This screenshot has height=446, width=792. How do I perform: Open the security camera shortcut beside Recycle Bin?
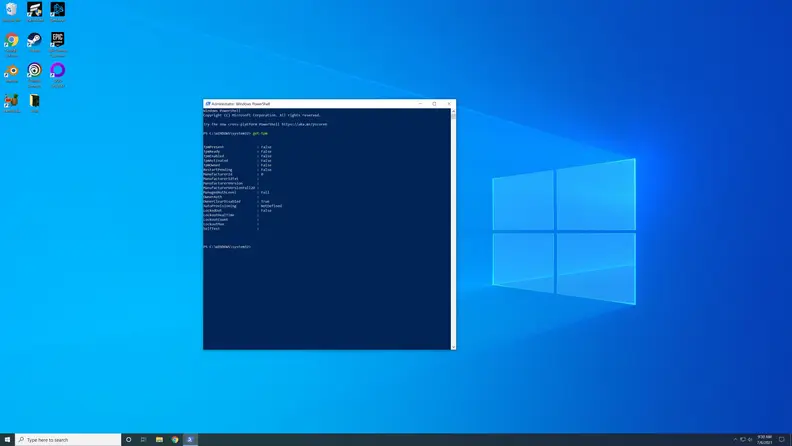(34, 11)
